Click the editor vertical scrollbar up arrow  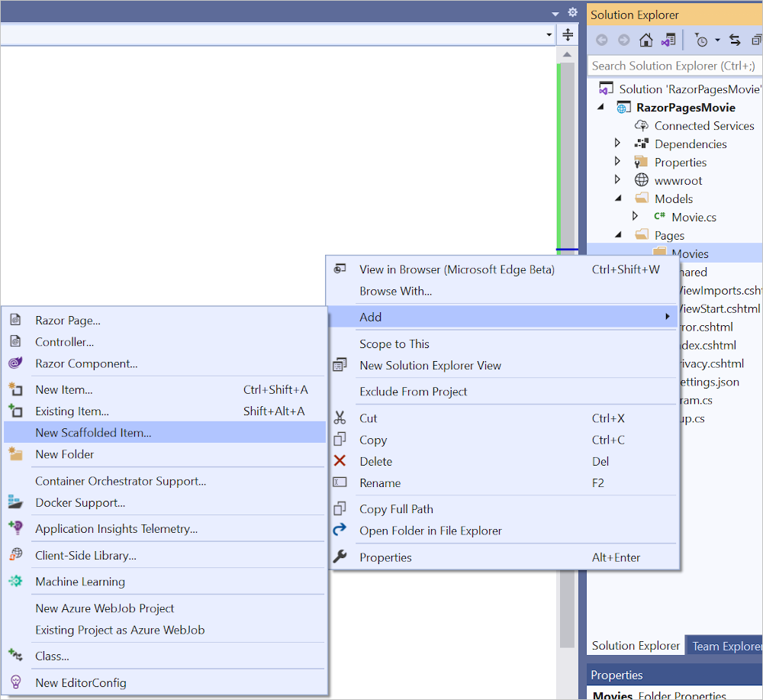567,55
